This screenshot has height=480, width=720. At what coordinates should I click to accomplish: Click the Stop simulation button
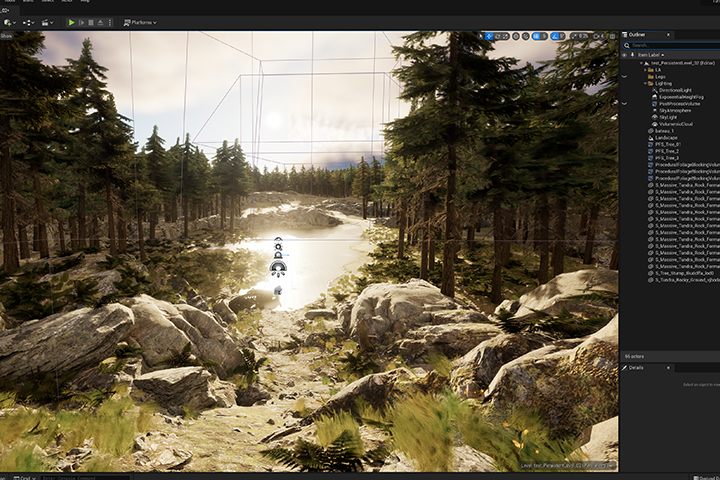coord(91,23)
